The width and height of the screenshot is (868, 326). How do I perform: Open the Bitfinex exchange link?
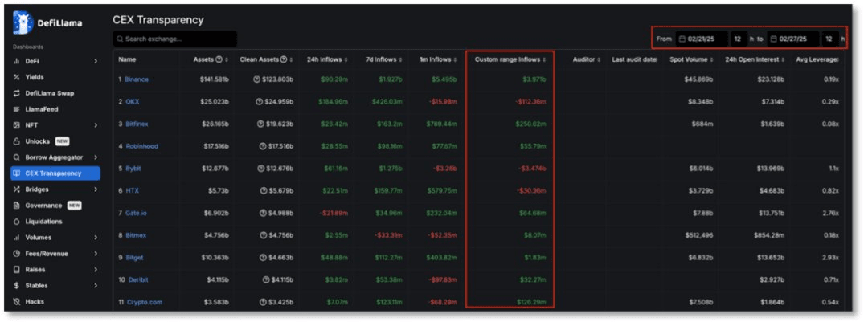coord(136,124)
